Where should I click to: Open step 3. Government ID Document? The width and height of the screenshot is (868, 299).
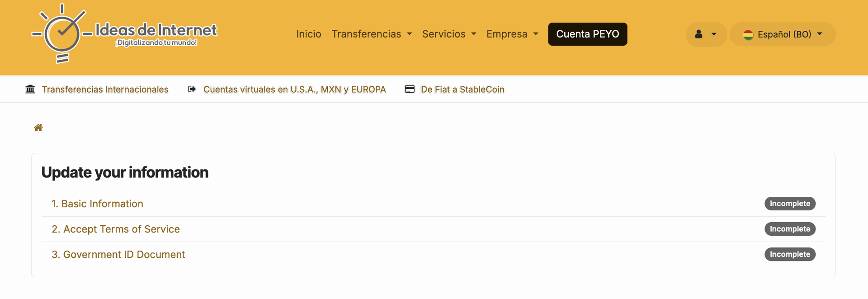118,255
